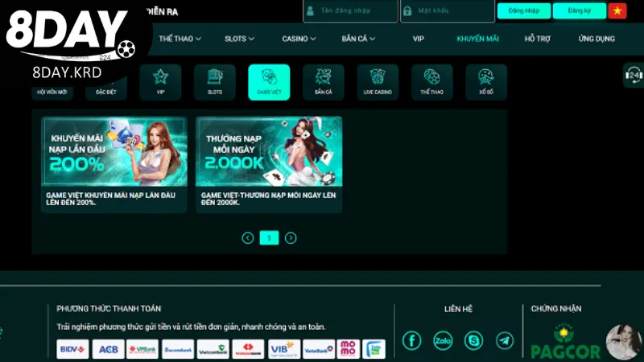Image resolution: width=644 pixels, height=362 pixels.
Task: Open the Hỗ Trợ menu item
Action: (537, 39)
